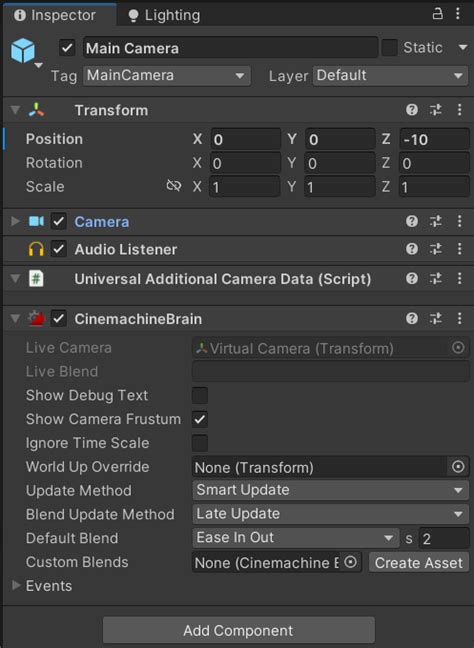Click the GameObject cube icon
The width and height of the screenshot is (474, 648).
(x=23, y=50)
